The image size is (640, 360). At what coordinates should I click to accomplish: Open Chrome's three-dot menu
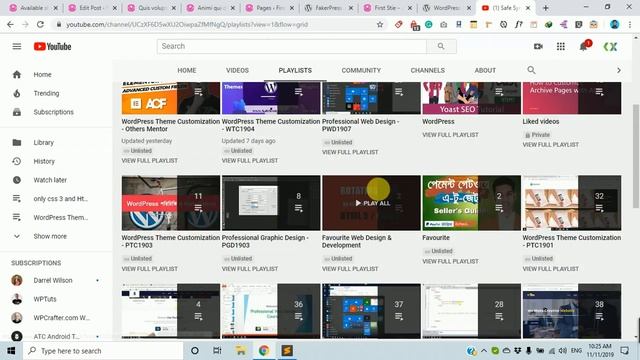630,24
